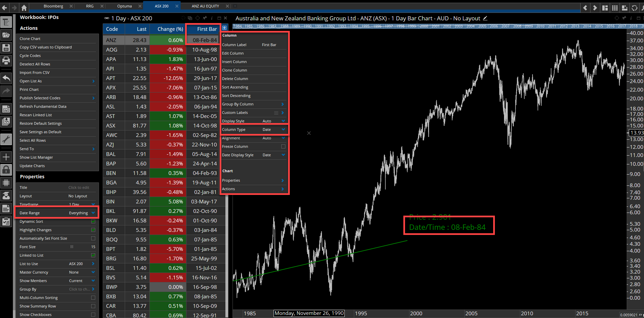The height and width of the screenshot is (318, 644).
Task: Open wrench settings tool icon
Action: 6,139
